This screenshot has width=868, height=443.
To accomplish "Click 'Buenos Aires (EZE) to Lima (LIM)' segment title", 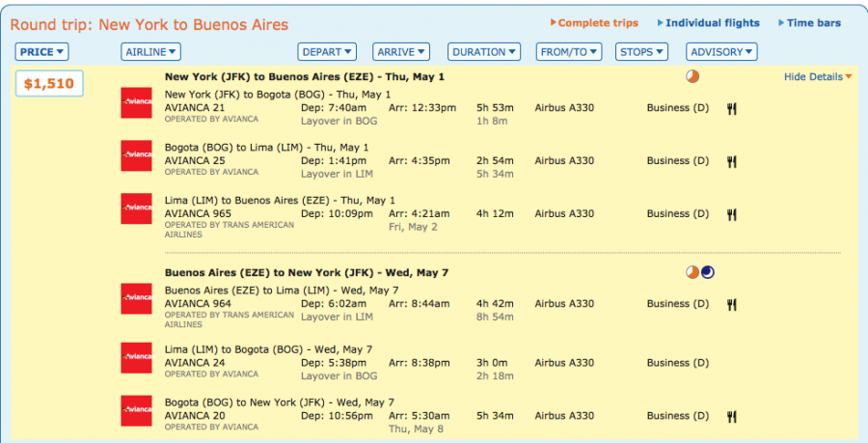I will [x=282, y=291].
